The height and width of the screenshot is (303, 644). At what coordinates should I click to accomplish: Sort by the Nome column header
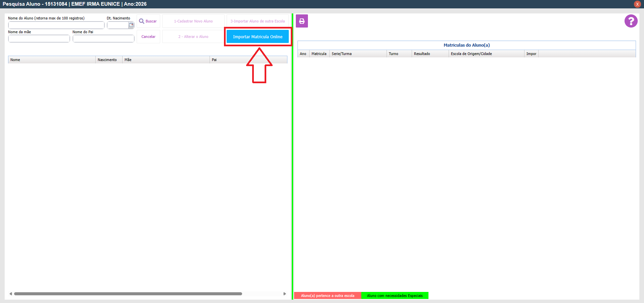tap(52, 60)
